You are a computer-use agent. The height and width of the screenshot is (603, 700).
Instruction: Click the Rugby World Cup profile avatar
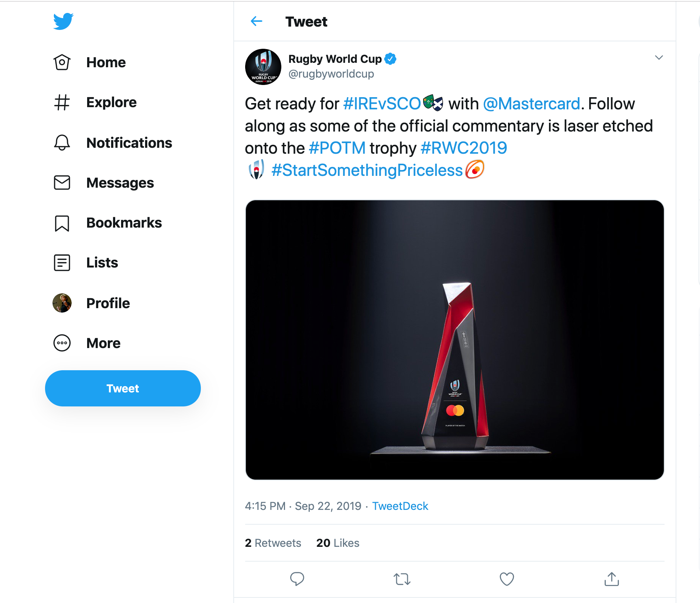263,67
